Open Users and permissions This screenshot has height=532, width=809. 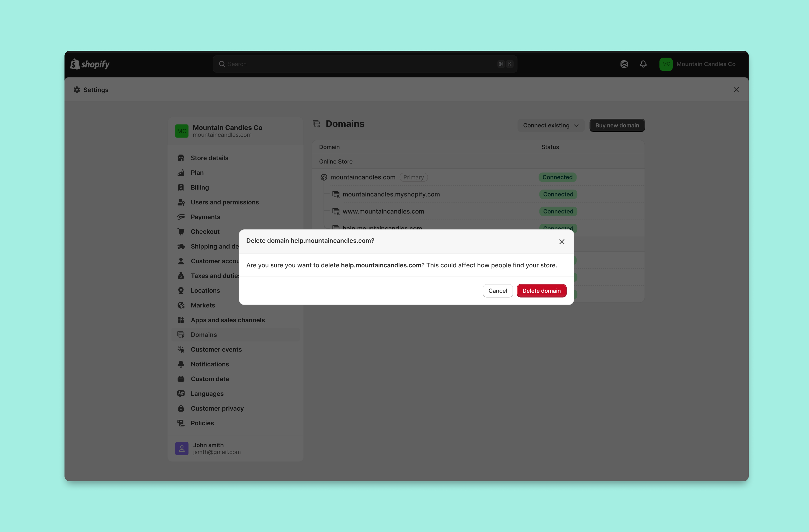[x=236, y=202]
